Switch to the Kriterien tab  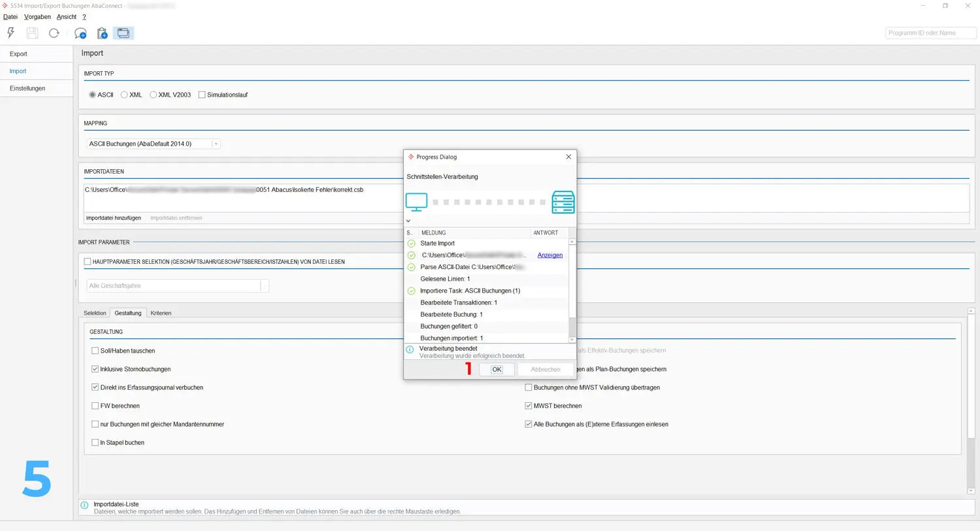161,313
